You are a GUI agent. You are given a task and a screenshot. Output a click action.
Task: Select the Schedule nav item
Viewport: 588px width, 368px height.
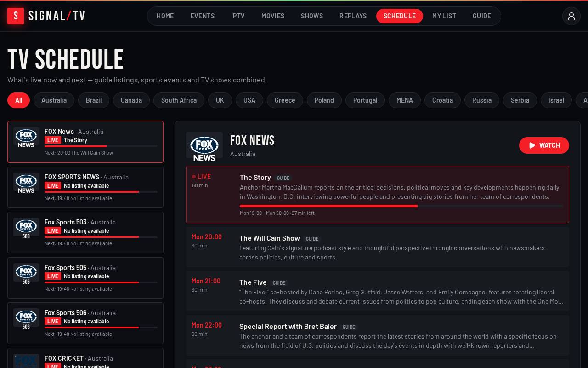400,16
